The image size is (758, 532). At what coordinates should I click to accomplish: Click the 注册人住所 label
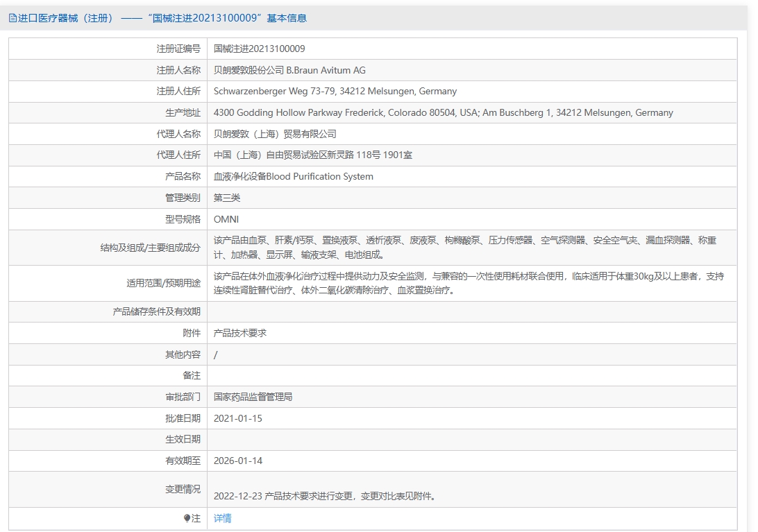178,92
